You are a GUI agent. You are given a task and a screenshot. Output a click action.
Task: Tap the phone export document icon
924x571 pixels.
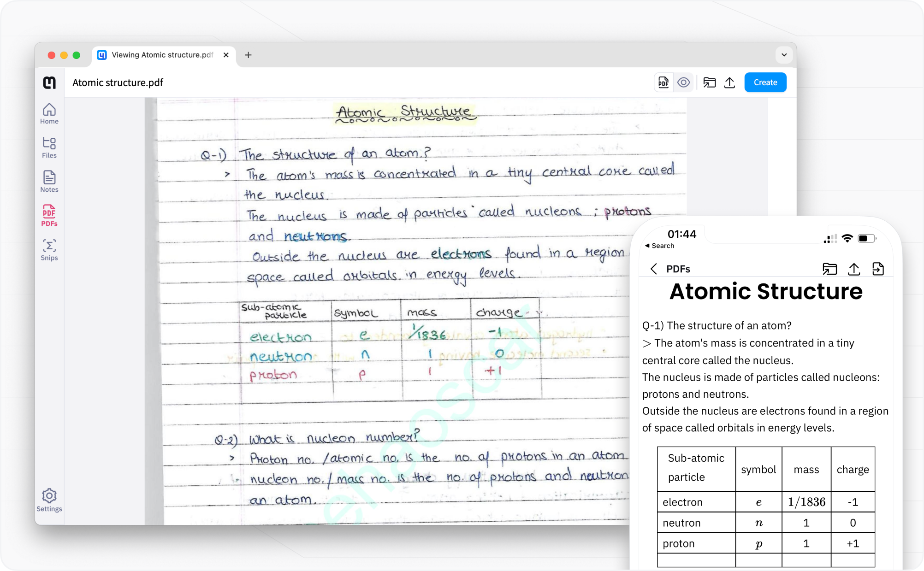tap(878, 269)
